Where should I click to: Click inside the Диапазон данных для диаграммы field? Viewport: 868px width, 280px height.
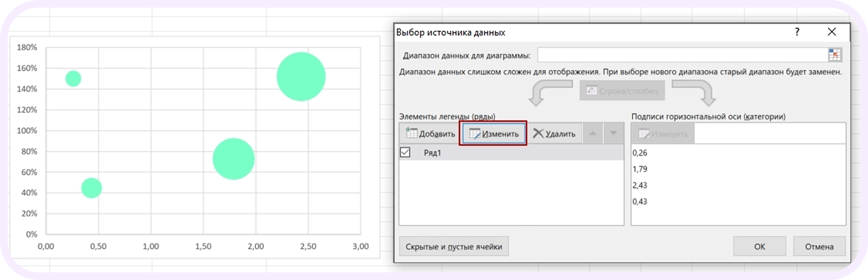point(682,55)
